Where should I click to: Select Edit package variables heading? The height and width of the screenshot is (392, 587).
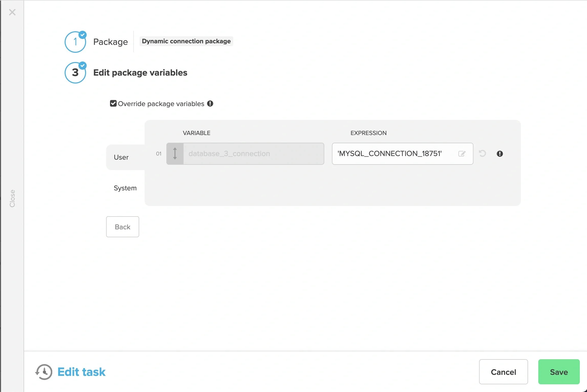pyautogui.click(x=140, y=73)
